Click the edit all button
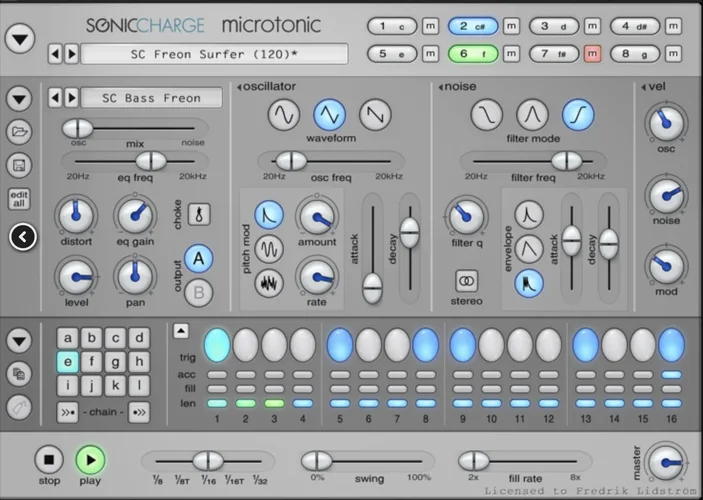 (19, 199)
